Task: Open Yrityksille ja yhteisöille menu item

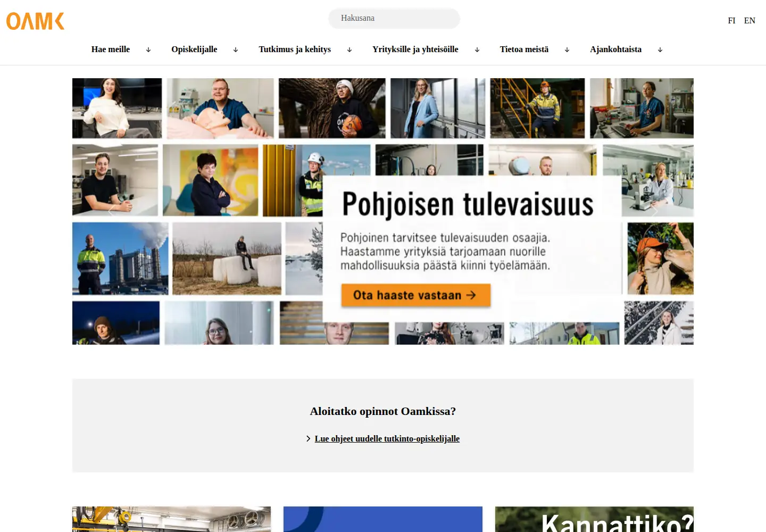Action: click(415, 49)
